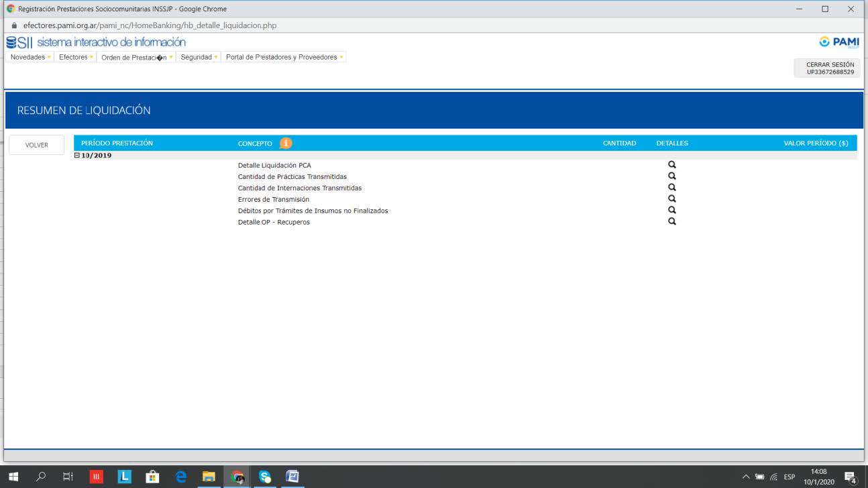This screenshot has width=868, height=488.
Task: Open Windows taskbar search
Action: pyautogui.click(x=42, y=477)
